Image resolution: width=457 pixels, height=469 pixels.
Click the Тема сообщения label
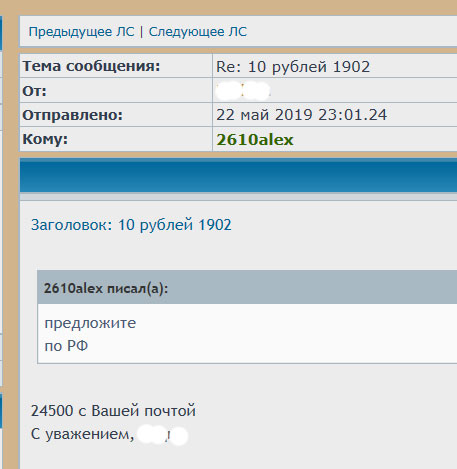pos(91,66)
